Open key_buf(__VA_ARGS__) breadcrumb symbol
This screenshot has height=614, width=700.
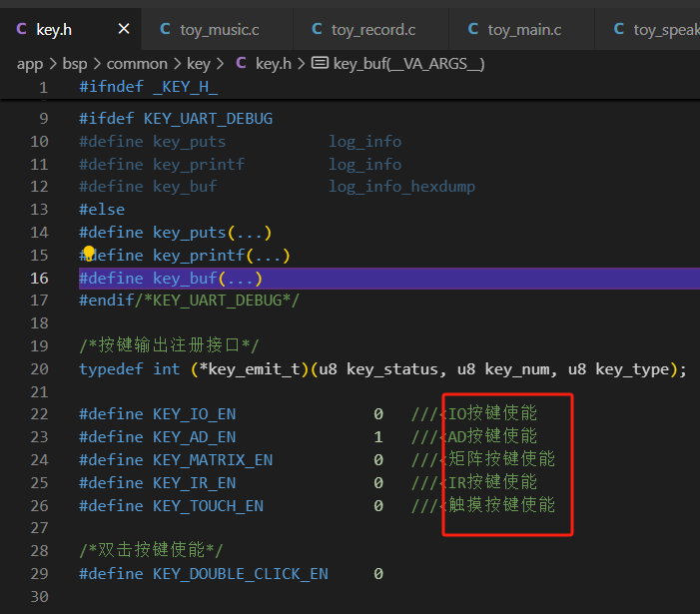point(408,64)
